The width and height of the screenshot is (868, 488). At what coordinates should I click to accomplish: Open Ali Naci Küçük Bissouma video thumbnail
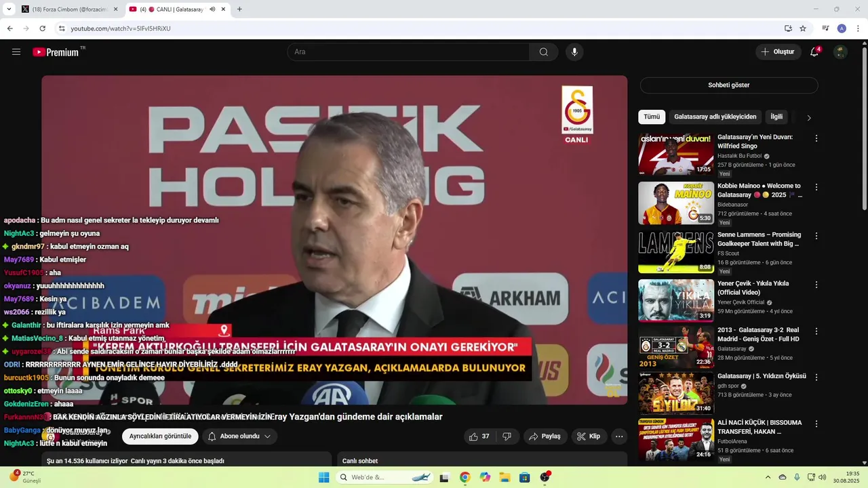(x=676, y=439)
